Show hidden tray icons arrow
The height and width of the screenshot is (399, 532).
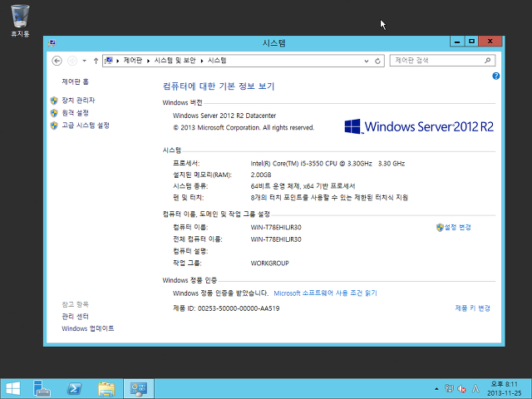[436, 388]
